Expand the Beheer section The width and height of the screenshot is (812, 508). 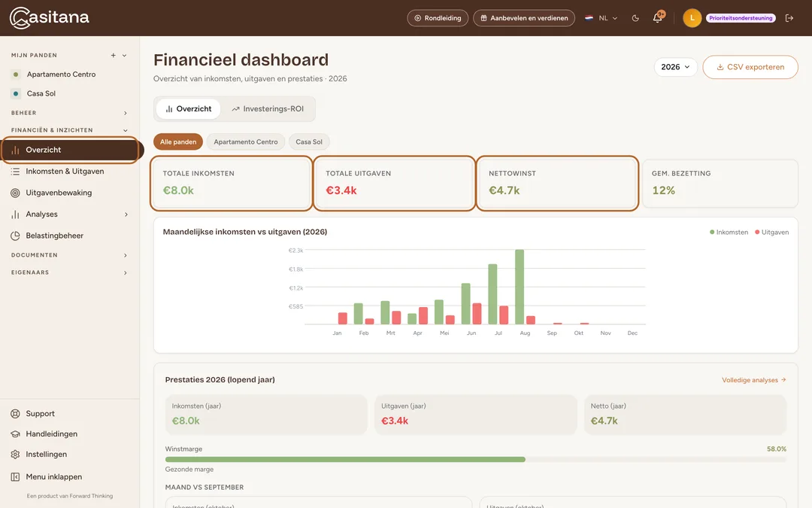point(126,113)
